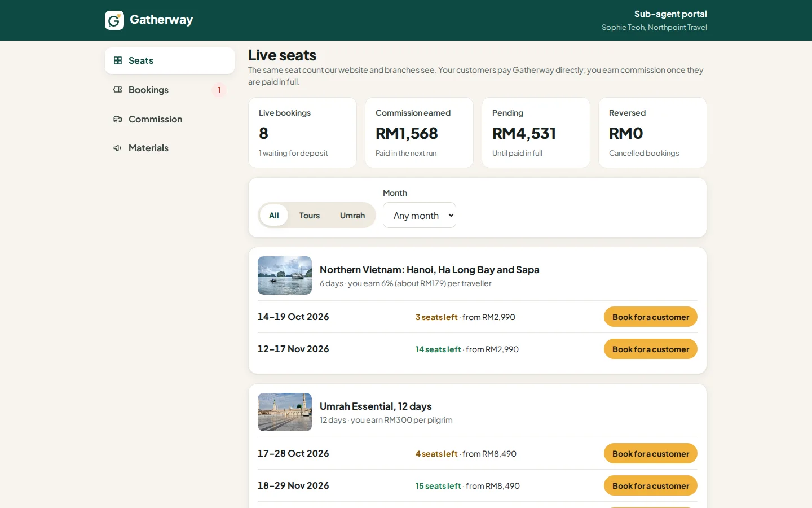This screenshot has height=508, width=812.
Task: Book for a customer on 17–28 Oct 2026
Action: click(651, 453)
